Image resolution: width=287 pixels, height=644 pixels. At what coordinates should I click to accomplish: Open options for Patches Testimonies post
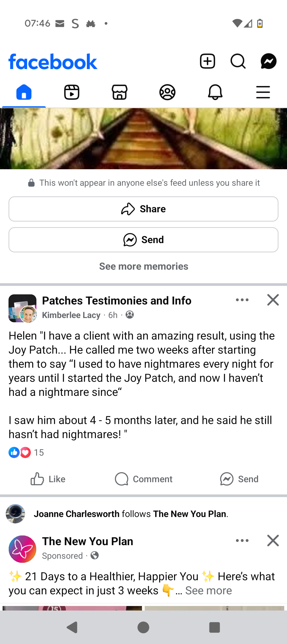(242, 300)
